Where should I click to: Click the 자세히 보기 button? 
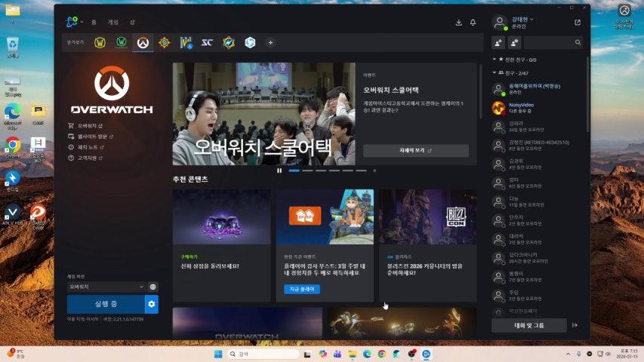click(415, 150)
